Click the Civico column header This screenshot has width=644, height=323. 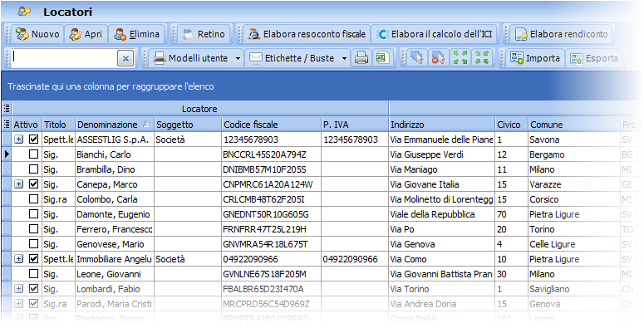click(511, 125)
